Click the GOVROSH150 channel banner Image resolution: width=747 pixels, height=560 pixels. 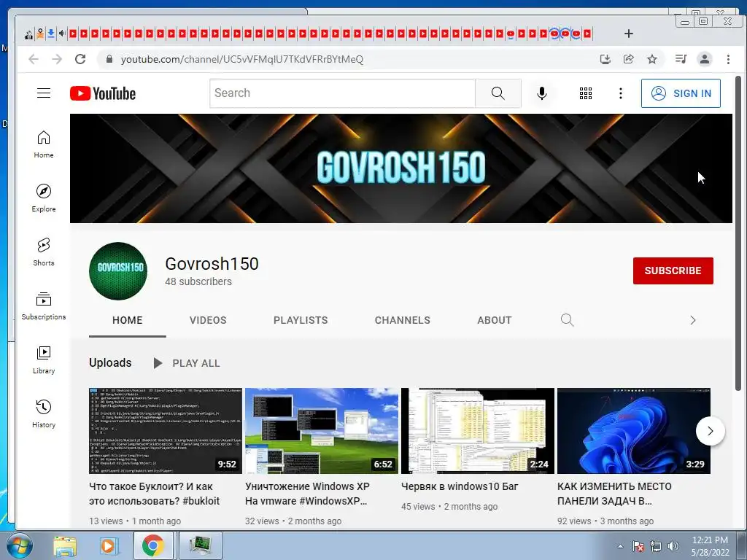click(x=401, y=168)
